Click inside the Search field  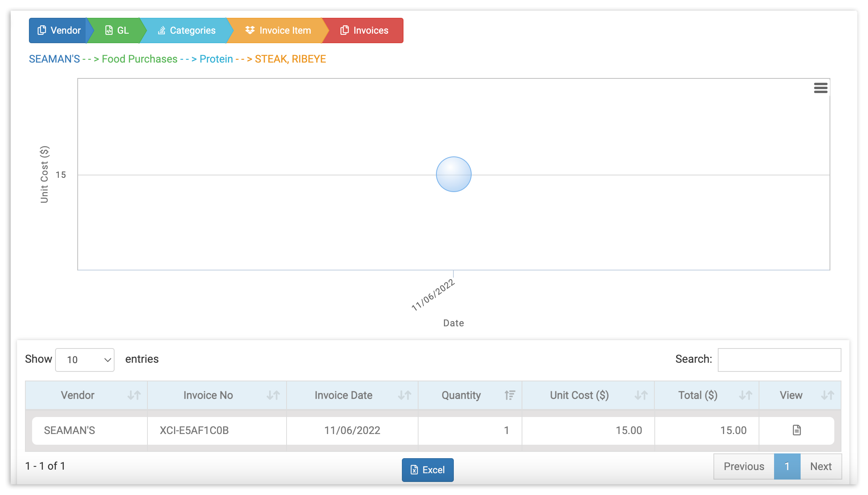tap(779, 360)
